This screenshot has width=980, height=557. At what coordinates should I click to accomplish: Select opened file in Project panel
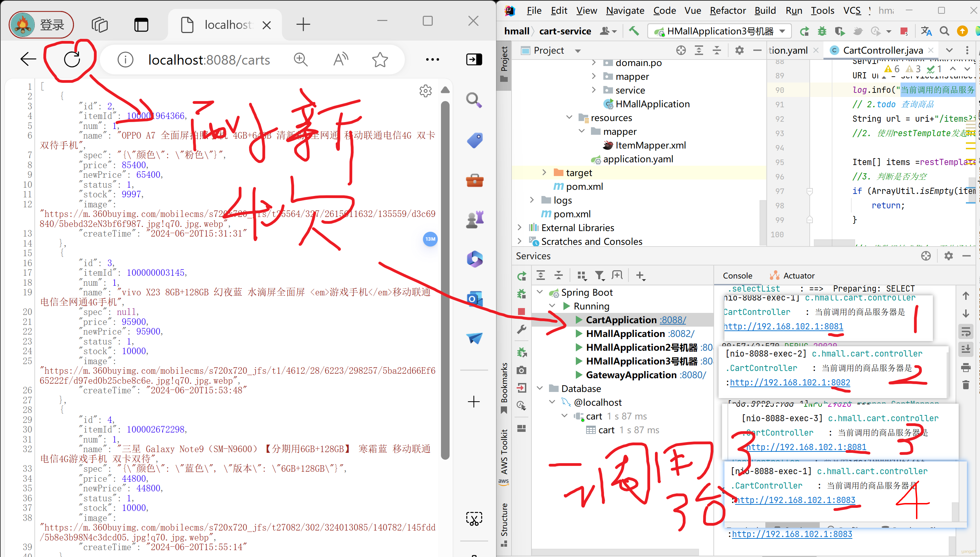pyautogui.click(x=681, y=50)
